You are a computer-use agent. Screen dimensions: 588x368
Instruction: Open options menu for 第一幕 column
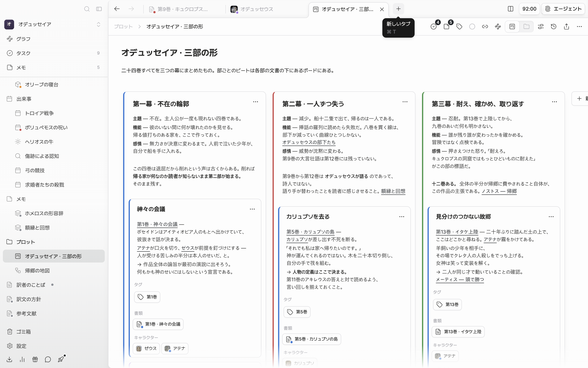(x=255, y=102)
